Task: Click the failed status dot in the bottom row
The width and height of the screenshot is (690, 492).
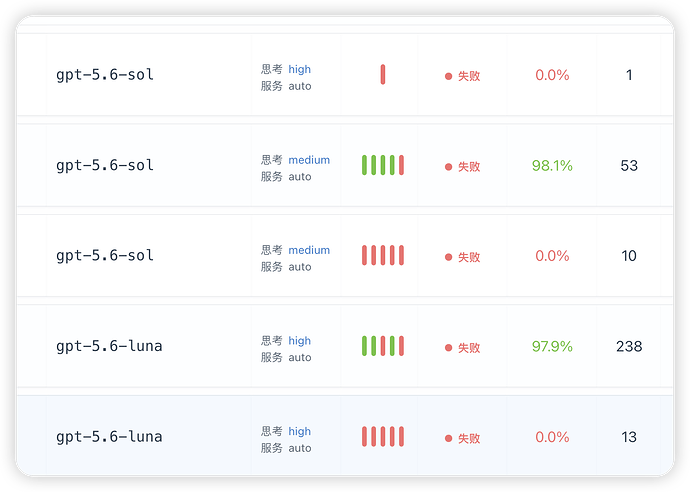Action: 448,438
